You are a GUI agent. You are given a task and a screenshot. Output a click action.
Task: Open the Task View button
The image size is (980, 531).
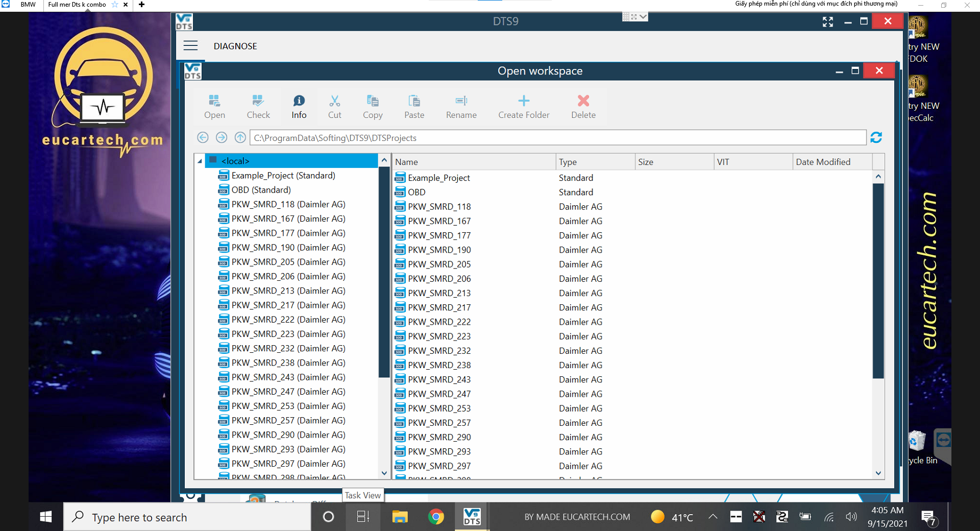tap(363, 517)
